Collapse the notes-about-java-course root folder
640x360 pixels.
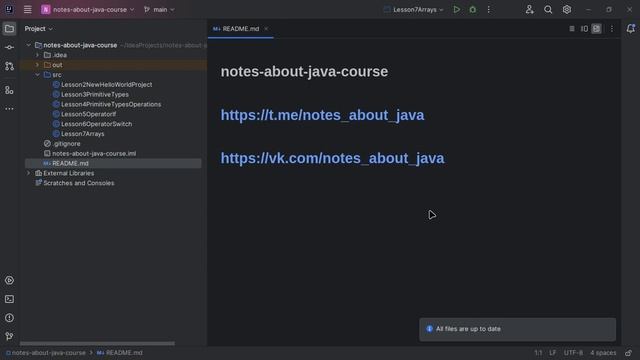(x=29, y=45)
